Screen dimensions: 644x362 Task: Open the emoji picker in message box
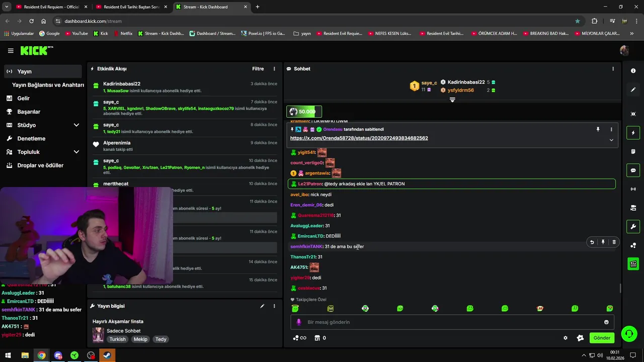(606, 322)
